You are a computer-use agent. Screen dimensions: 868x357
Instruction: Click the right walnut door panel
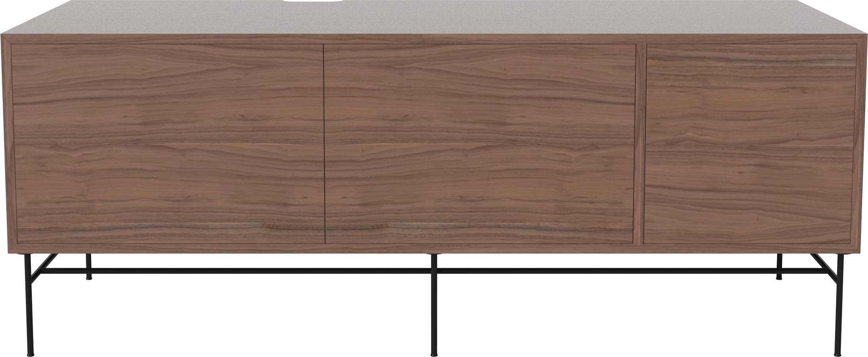tap(750, 143)
